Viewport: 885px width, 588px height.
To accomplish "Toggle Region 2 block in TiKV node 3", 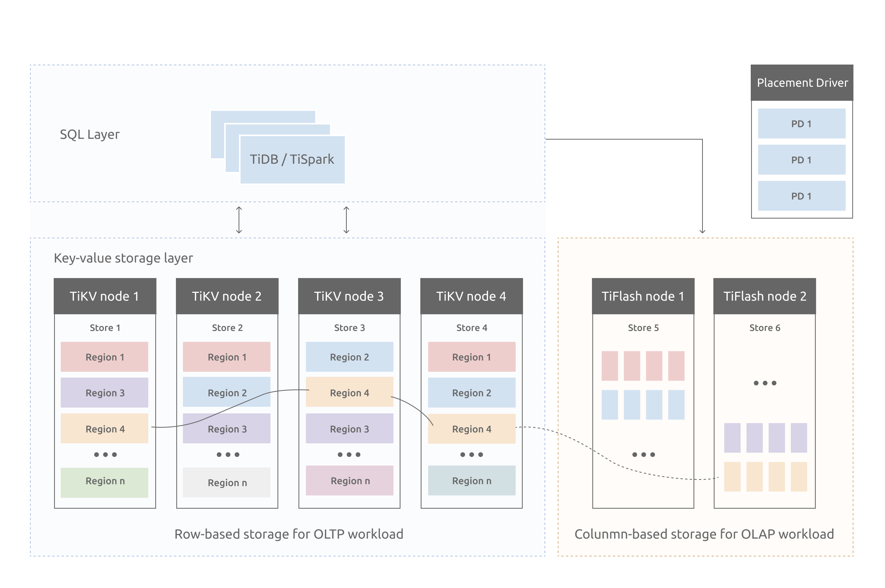I will [349, 356].
